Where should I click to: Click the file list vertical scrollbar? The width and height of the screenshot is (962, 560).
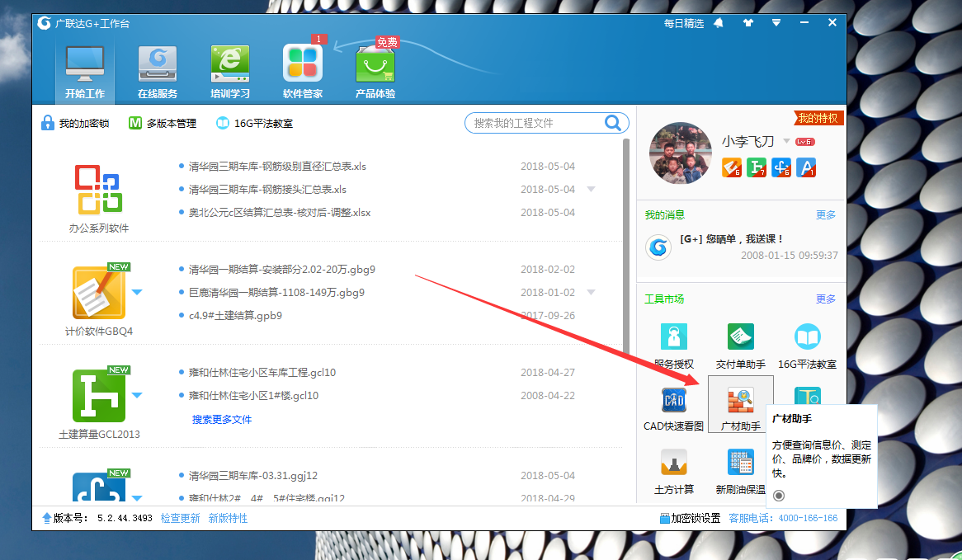point(625,245)
